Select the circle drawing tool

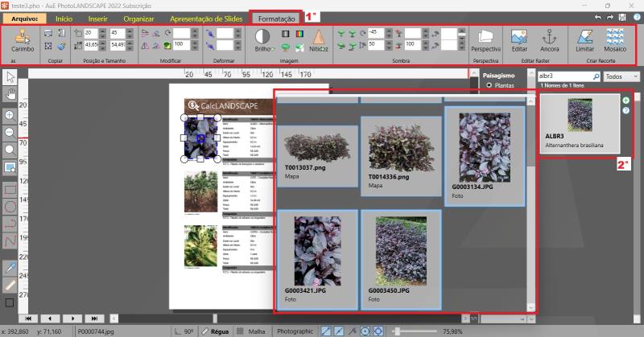pyautogui.click(x=10, y=207)
